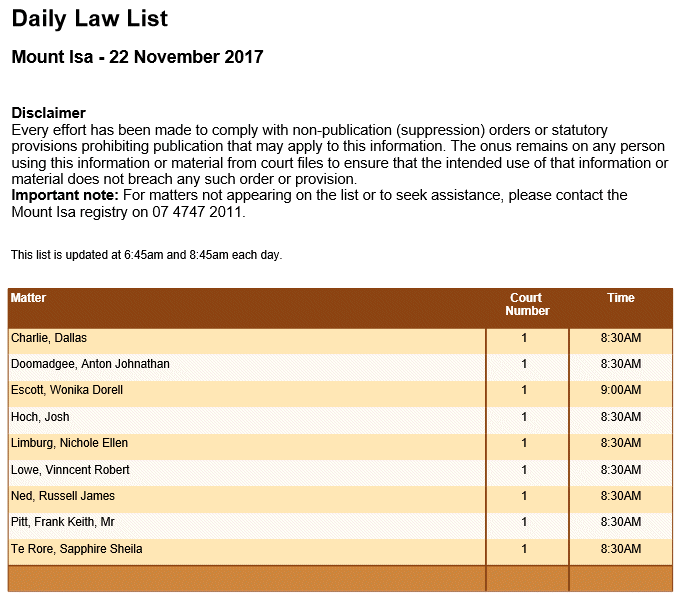Click the Escott, Wonika Dorell matter
The width and height of the screenshot is (678, 594).
67,390
